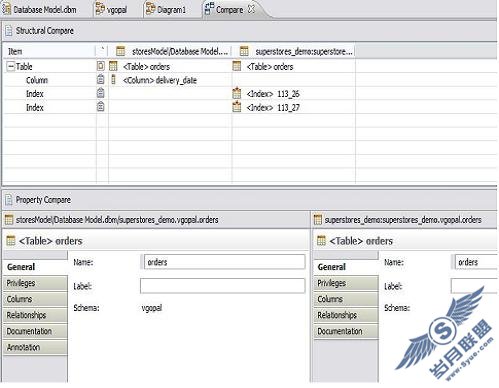Open the Columns tab in right pane
Viewport: 499px width, 388px height.
coord(346,299)
